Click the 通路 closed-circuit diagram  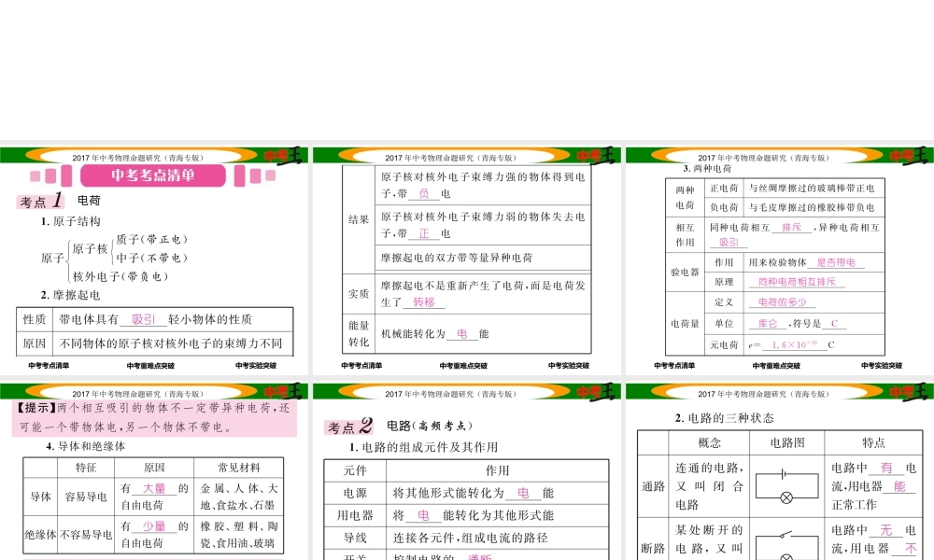786,486
